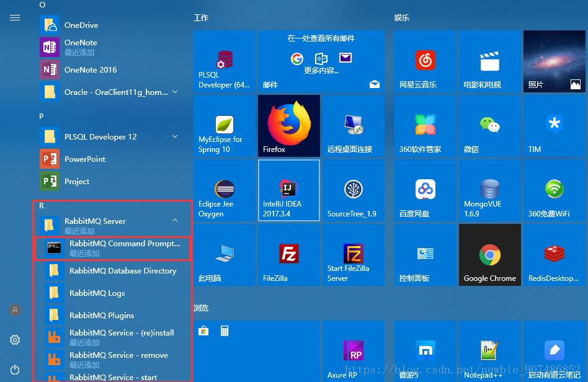Launch the FileZilla tile
This screenshot has width=588, height=382.
(x=289, y=255)
